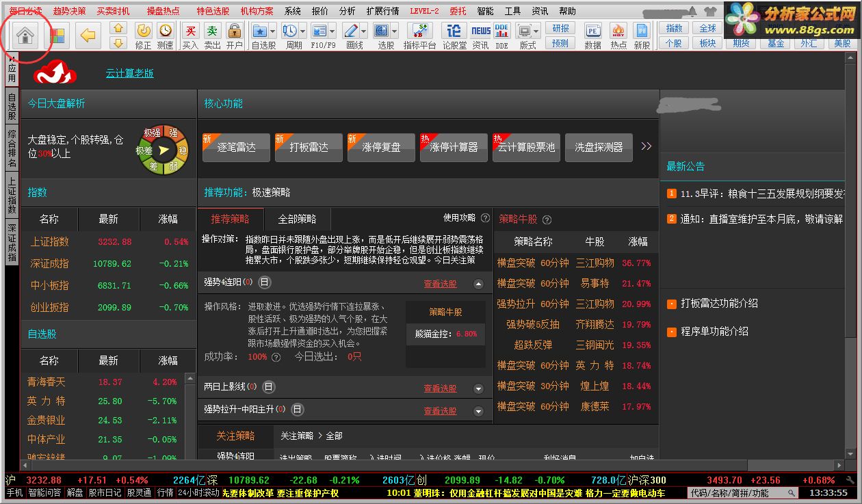
Task: Open the four-color windows layout icon
Action: [57, 36]
